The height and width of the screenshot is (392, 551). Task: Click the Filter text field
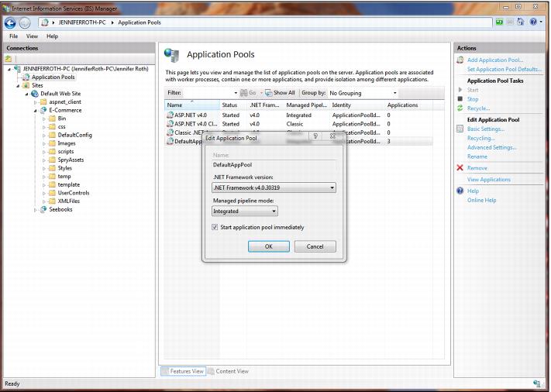[208, 93]
